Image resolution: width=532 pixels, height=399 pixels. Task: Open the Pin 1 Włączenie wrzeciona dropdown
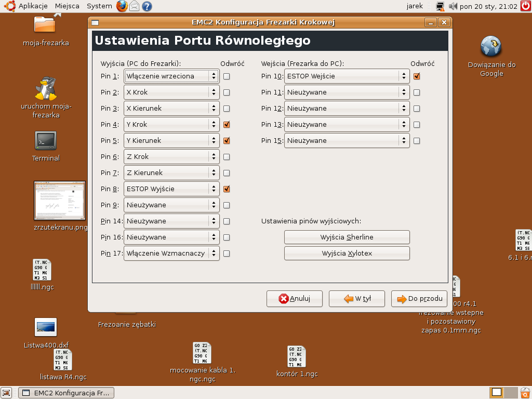coord(171,76)
